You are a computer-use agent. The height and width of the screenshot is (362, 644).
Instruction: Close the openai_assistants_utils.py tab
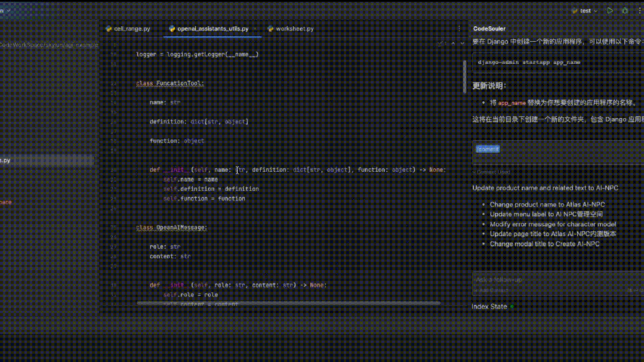pyautogui.click(x=255, y=29)
